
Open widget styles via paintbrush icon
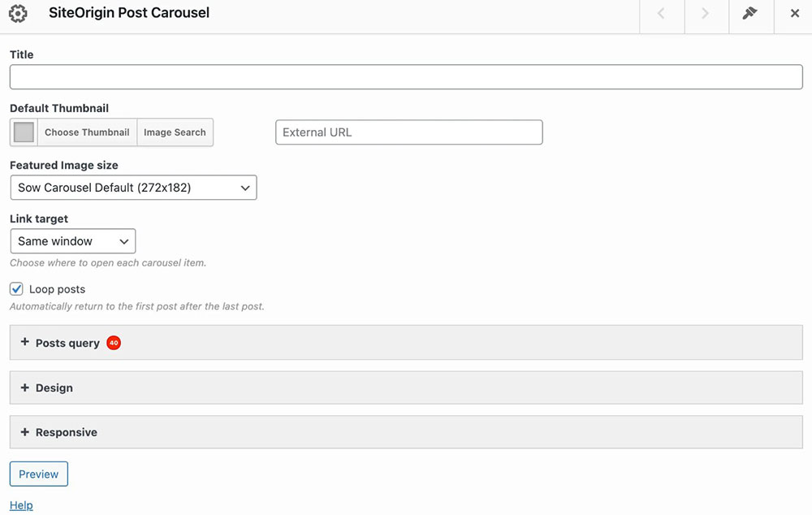click(x=749, y=14)
